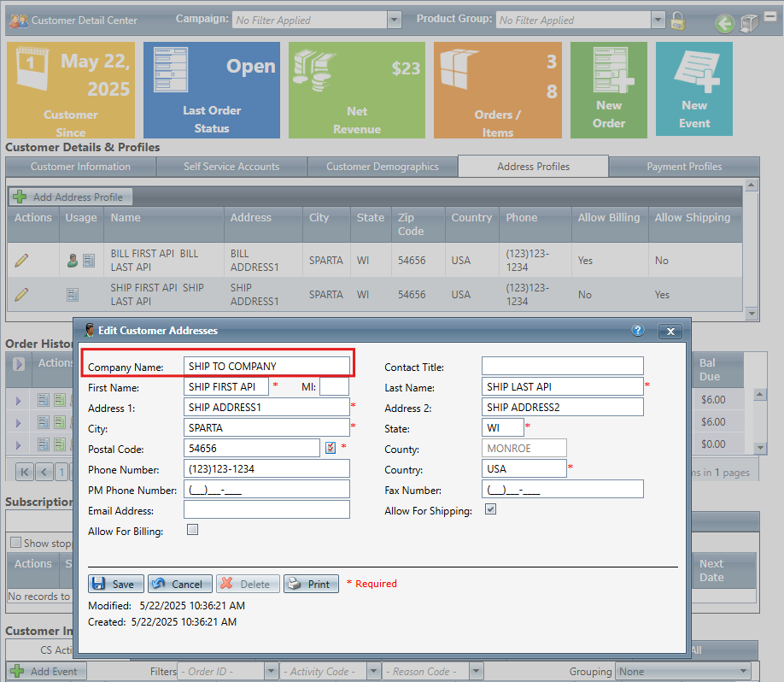Toggle the Show stopped subscriptions checkbox
Viewport: 784px width, 682px height.
15,543
